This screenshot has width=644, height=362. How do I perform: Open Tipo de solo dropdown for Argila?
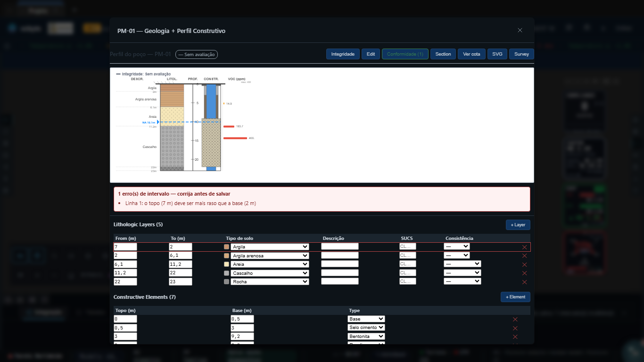[270, 247]
